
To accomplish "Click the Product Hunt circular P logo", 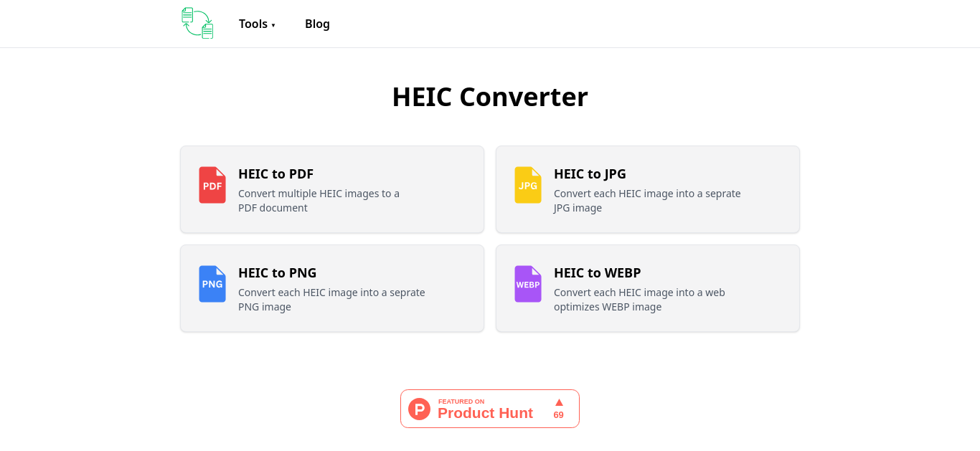I will tap(419, 409).
